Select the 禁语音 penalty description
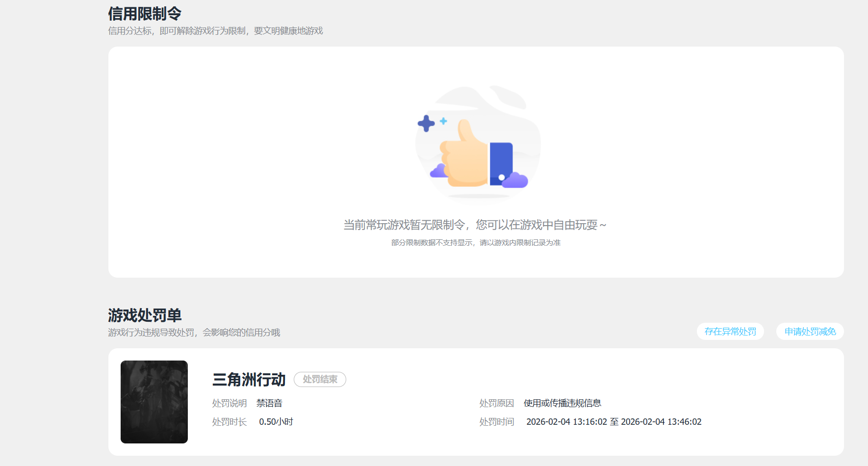The height and width of the screenshot is (466, 868). point(269,403)
